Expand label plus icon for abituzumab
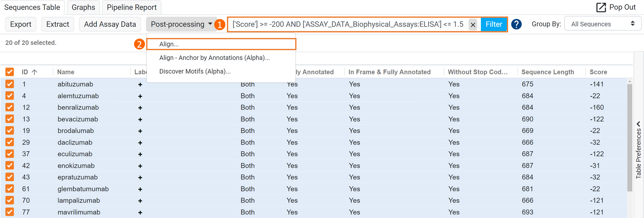644x218 pixels. (140, 84)
